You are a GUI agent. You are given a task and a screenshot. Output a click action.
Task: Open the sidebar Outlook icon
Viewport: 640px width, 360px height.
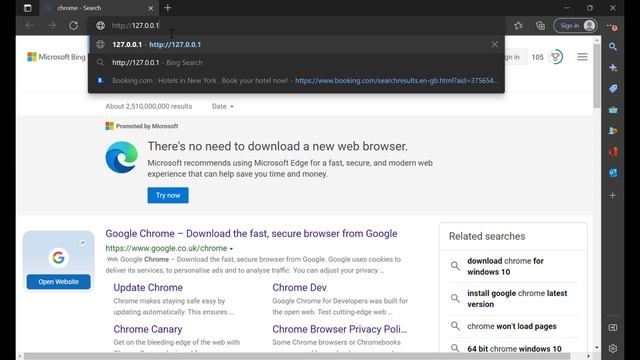coord(613,173)
